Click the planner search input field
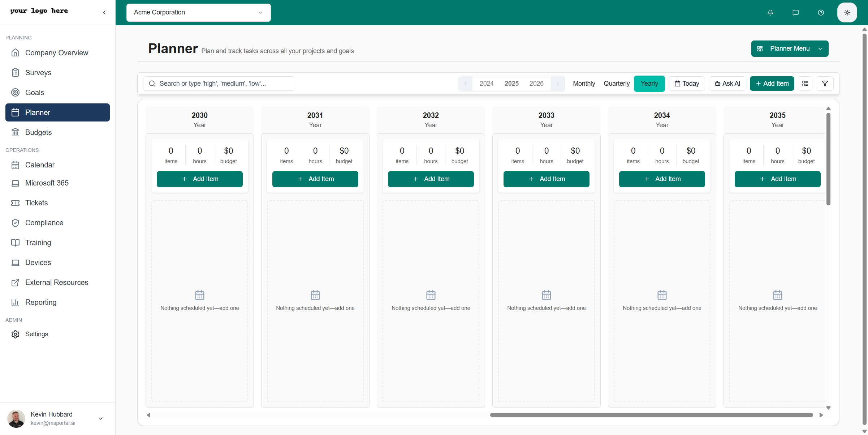The image size is (868, 435). point(219,84)
